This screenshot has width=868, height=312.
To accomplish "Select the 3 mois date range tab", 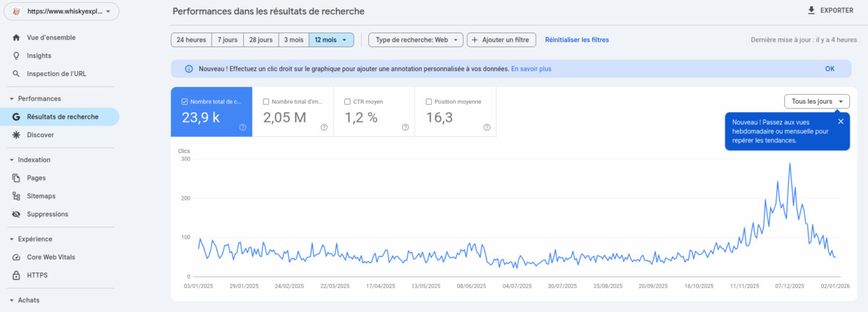I will (292, 40).
